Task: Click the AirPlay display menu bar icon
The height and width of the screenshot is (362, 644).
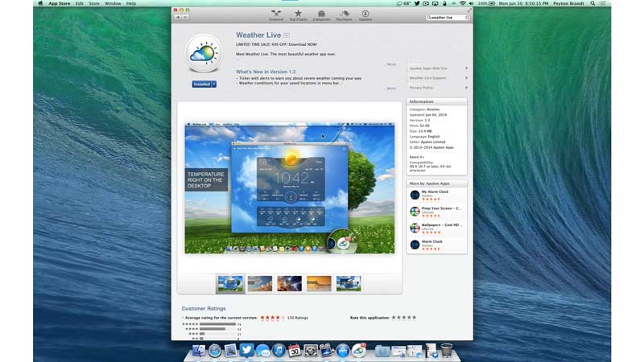Action: 435,3
